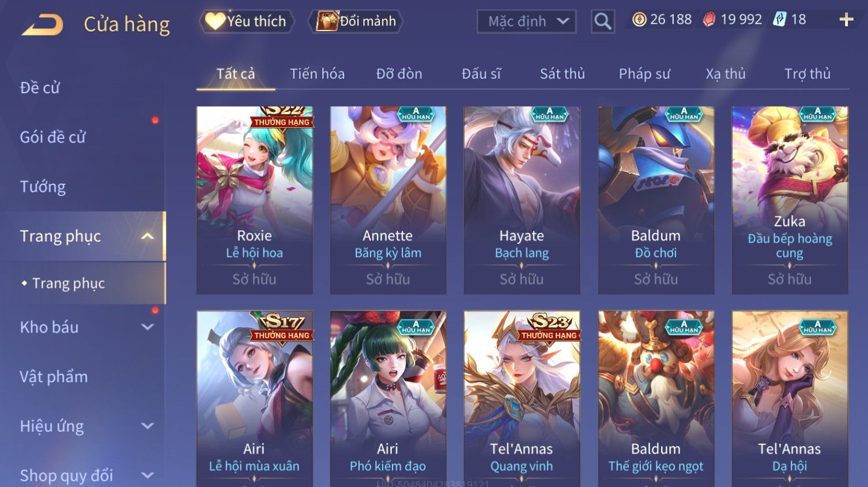This screenshot has height=487, width=868.
Task: Open the Mặc định sort dropdown
Action: [x=527, y=22]
